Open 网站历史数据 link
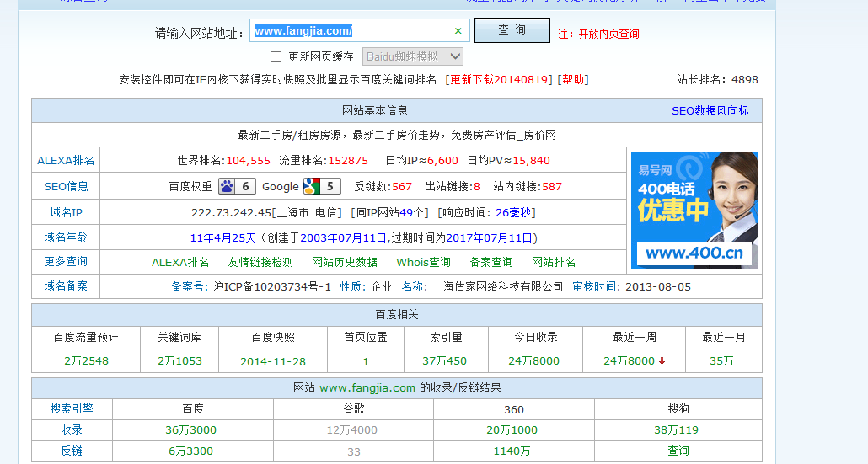Viewport: 868px width, 464px height. [345, 262]
